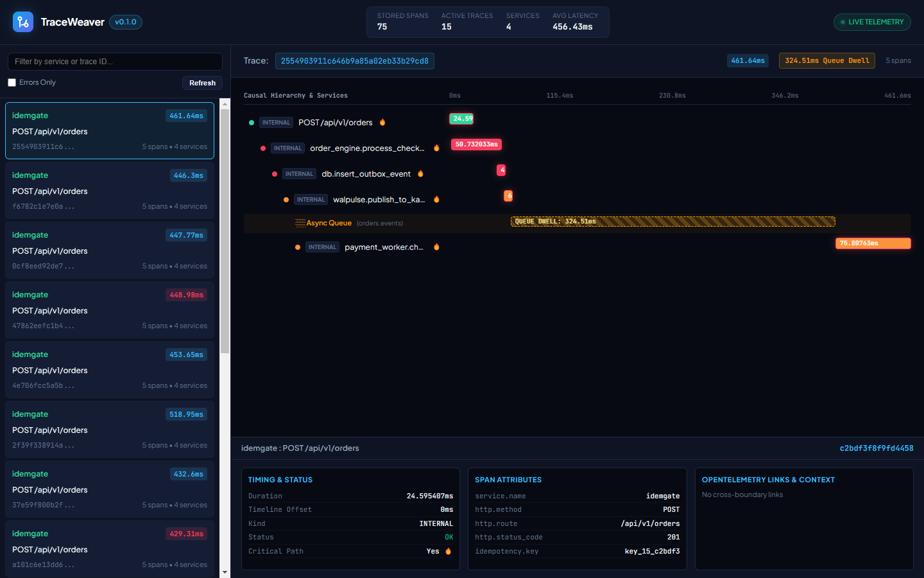Click the flame icon beside order_engine.process_check span
Image resolution: width=924 pixels, height=578 pixels.
pos(436,148)
